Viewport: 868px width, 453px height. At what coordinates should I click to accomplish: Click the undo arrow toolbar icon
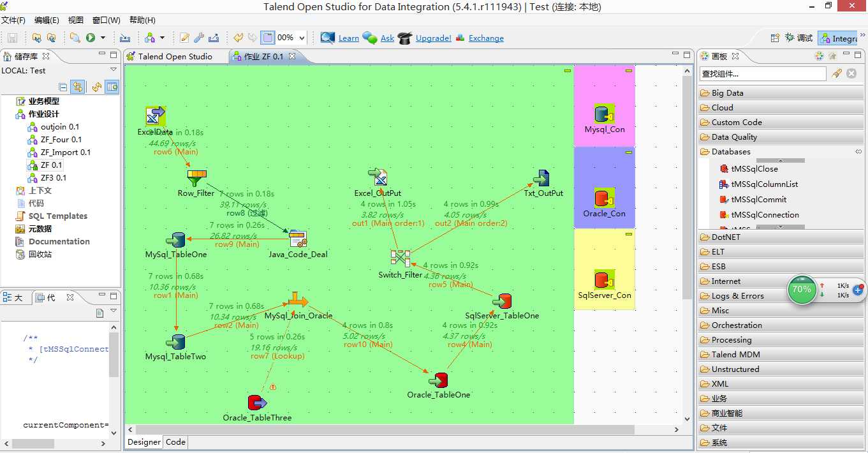[x=238, y=38]
